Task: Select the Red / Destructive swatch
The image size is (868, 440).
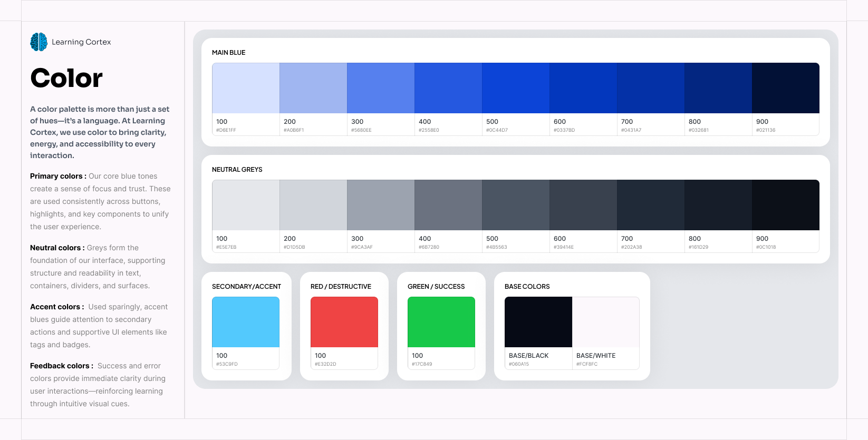Action: click(x=344, y=322)
